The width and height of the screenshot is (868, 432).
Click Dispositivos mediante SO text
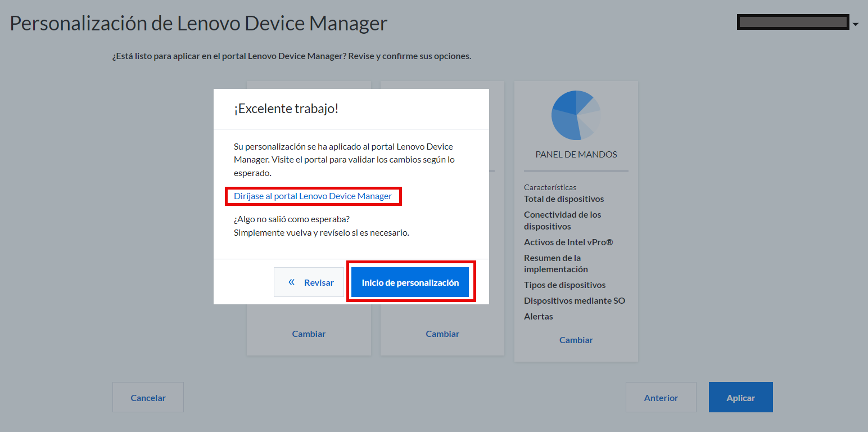[575, 300]
